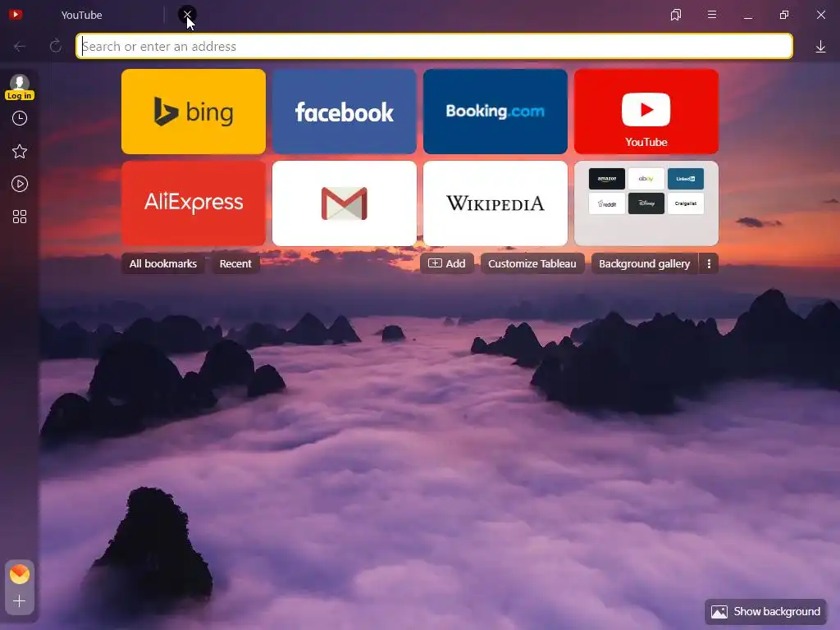Screen dimensions: 840x630
Task: Click Customize Tableau
Action: click(532, 263)
